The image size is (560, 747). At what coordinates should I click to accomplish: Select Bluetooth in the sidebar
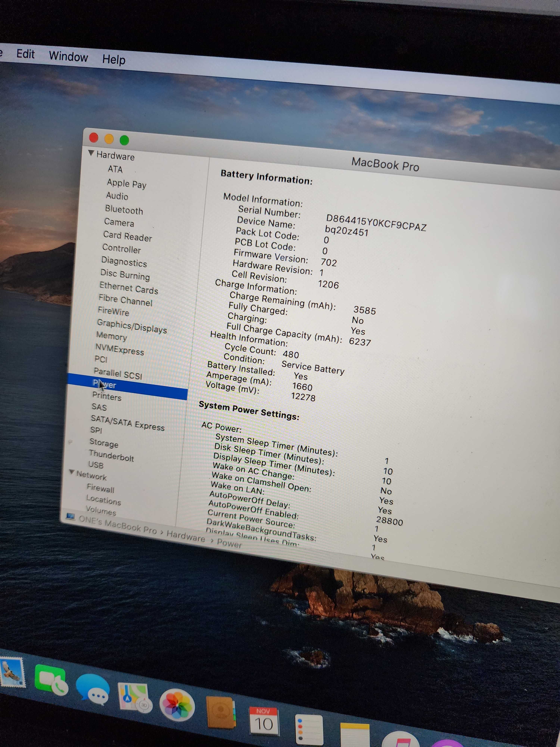click(124, 210)
